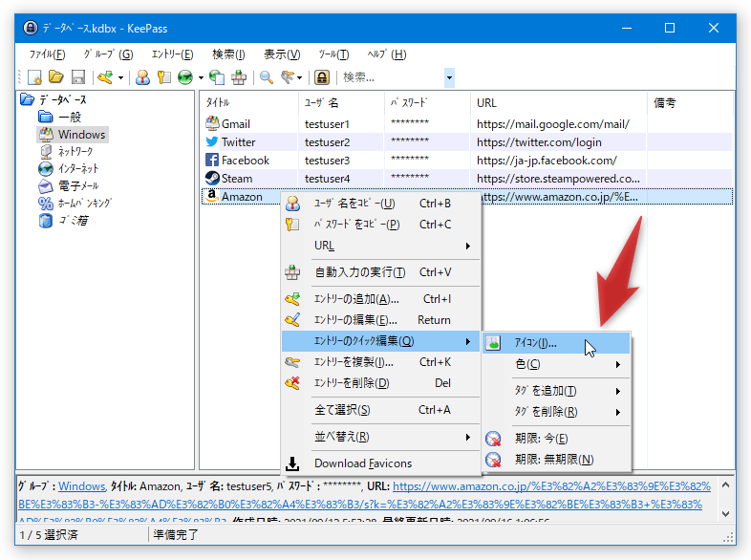
Task: Open the Add entry dropdown arrow in toolbar
Action: tap(120, 77)
